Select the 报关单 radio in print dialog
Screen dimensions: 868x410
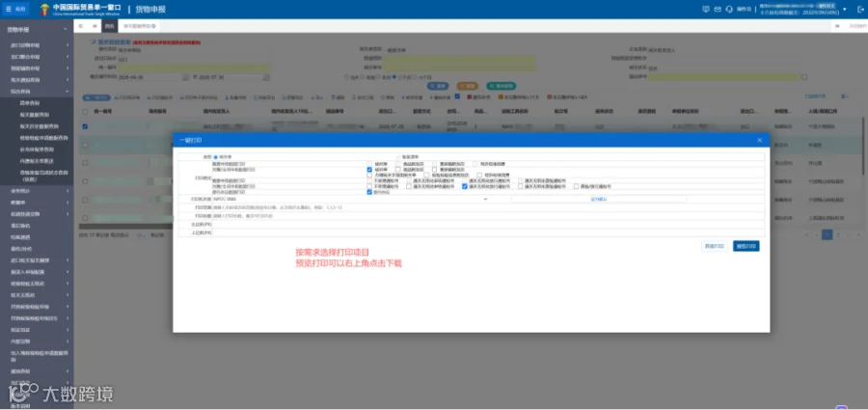[x=216, y=157]
